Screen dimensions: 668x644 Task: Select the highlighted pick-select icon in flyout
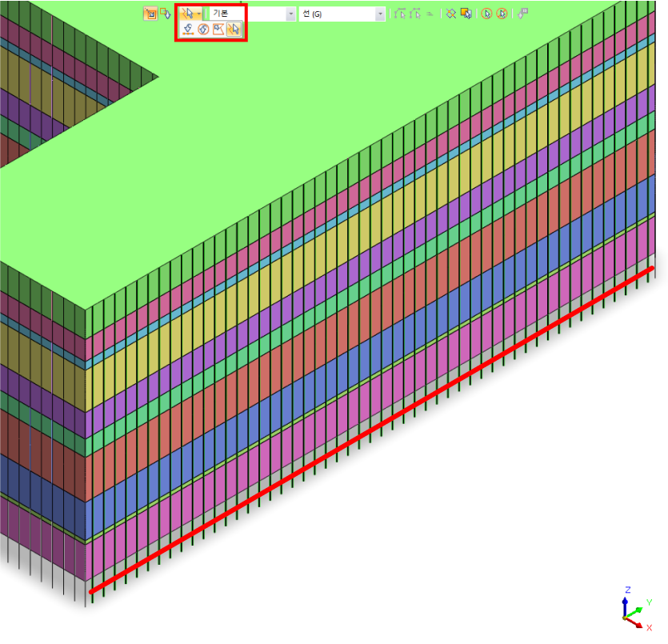pyautogui.click(x=234, y=29)
